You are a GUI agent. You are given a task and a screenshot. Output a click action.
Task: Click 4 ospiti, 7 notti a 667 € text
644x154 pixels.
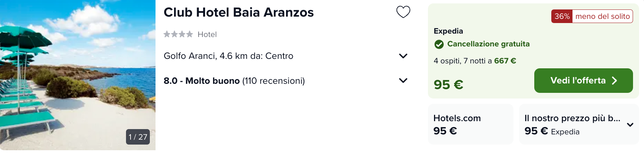(475, 61)
